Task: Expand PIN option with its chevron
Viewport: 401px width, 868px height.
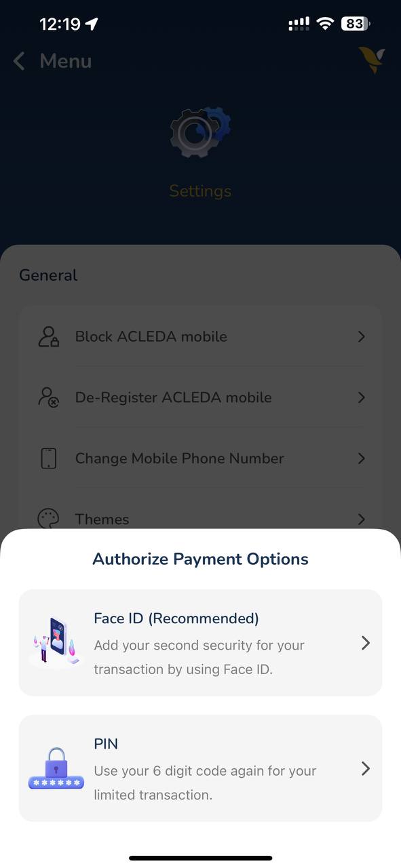Action: click(x=366, y=768)
